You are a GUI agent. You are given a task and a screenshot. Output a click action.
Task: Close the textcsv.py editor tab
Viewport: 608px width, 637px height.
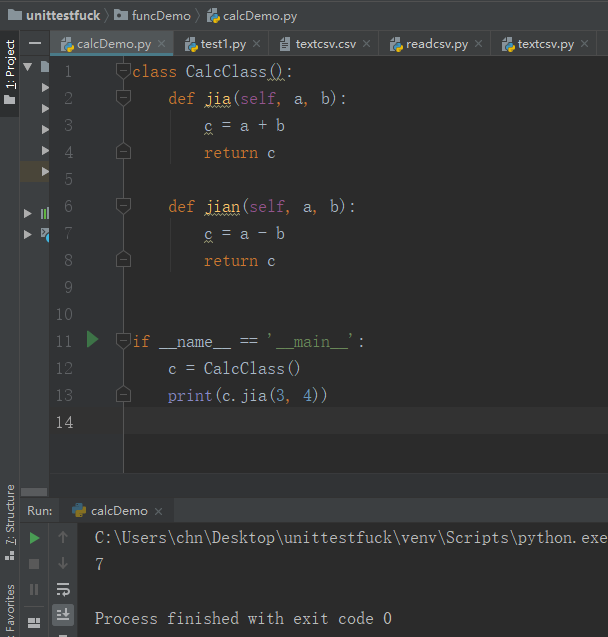584,43
